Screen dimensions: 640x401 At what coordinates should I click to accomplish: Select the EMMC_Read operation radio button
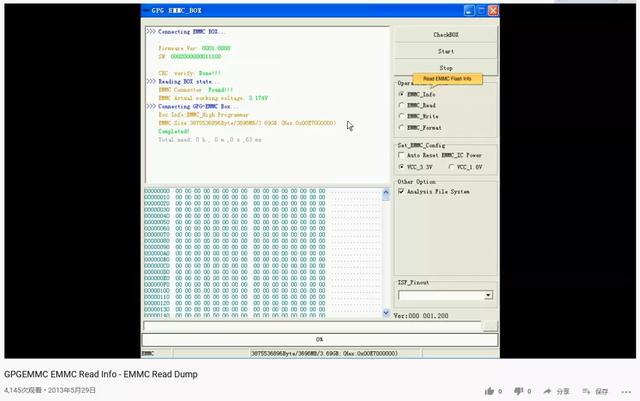(402, 105)
